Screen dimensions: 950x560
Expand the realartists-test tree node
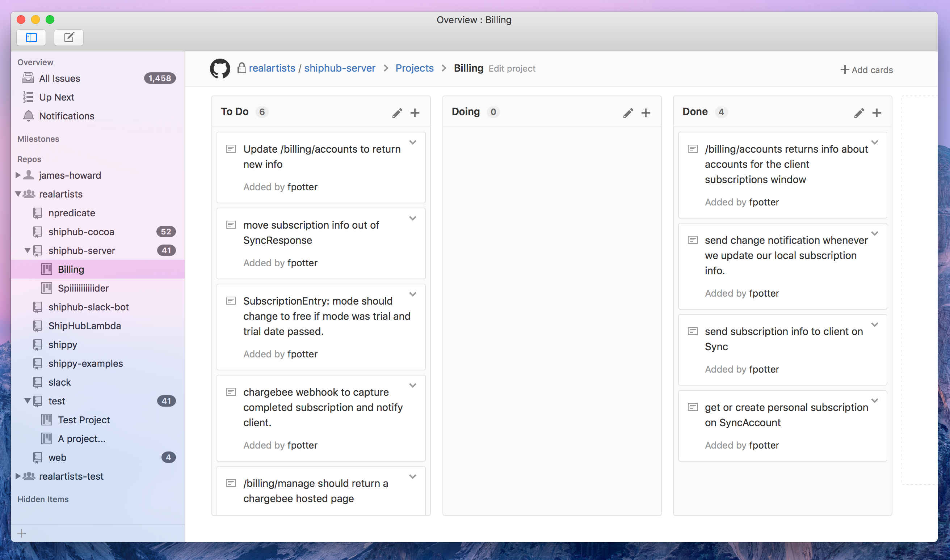tap(18, 476)
